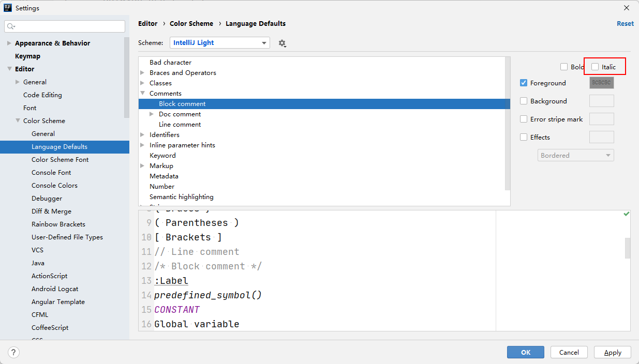Screen dimensions: 639x364
Task: Click the green checkmark inspection icon
Action: click(x=627, y=214)
